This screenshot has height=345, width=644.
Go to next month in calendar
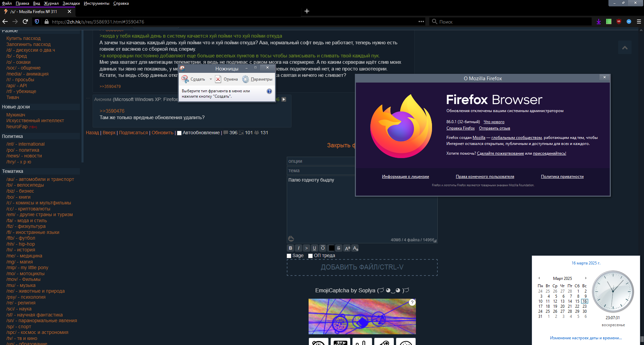[586, 278]
